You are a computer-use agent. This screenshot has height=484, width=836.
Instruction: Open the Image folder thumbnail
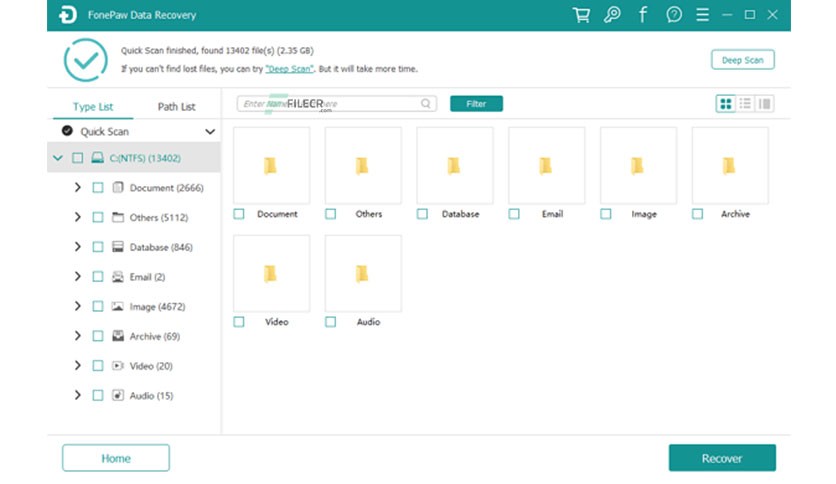638,165
